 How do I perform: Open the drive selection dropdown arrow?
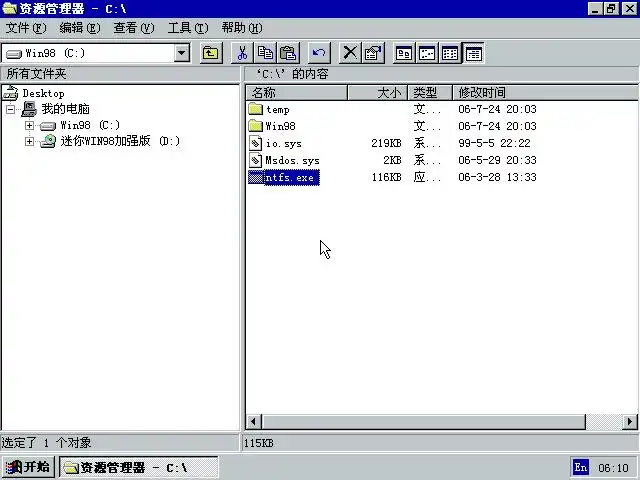click(x=182, y=53)
